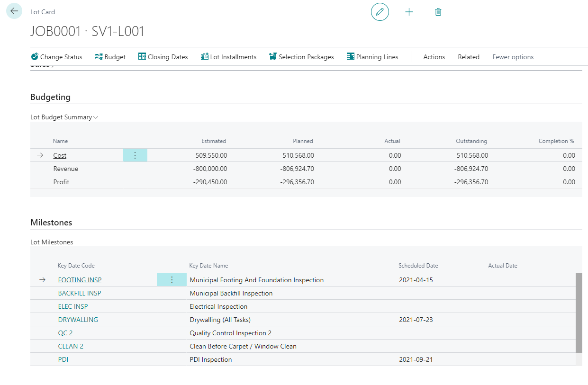Viewport: 588px width, 385px height.
Task: Open the Related menu
Action: (469, 57)
